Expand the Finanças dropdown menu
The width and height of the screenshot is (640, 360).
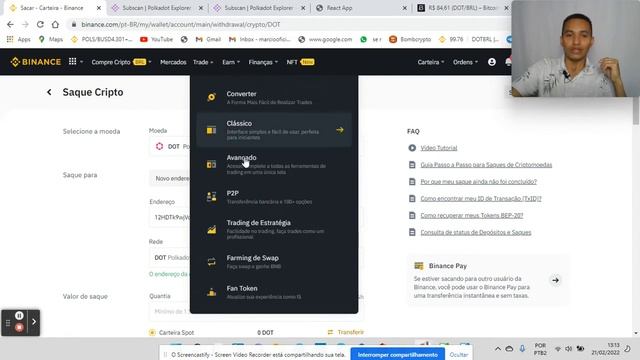coord(263,62)
